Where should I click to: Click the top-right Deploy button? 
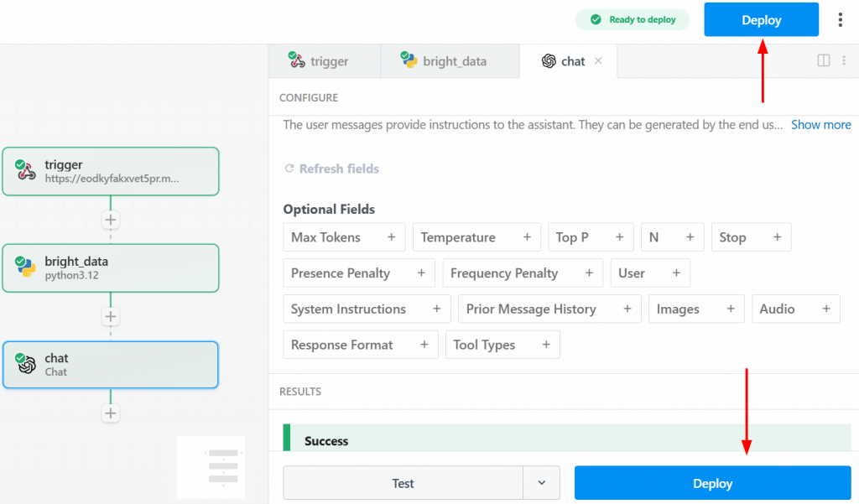coord(761,20)
